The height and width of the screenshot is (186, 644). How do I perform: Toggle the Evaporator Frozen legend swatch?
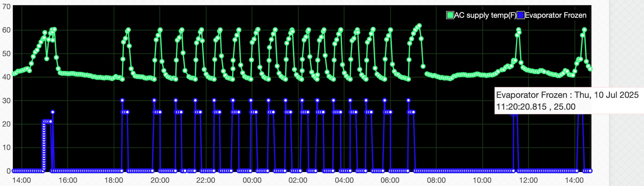[x=521, y=15]
